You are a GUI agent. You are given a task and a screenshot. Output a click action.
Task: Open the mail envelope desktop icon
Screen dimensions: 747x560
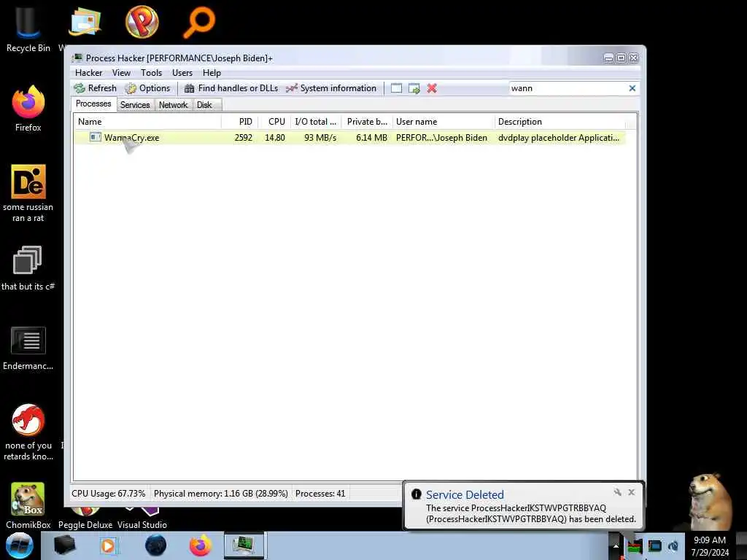tap(85, 21)
